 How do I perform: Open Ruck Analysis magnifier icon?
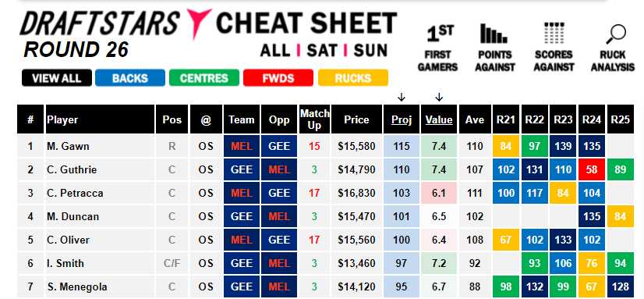tap(615, 34)
